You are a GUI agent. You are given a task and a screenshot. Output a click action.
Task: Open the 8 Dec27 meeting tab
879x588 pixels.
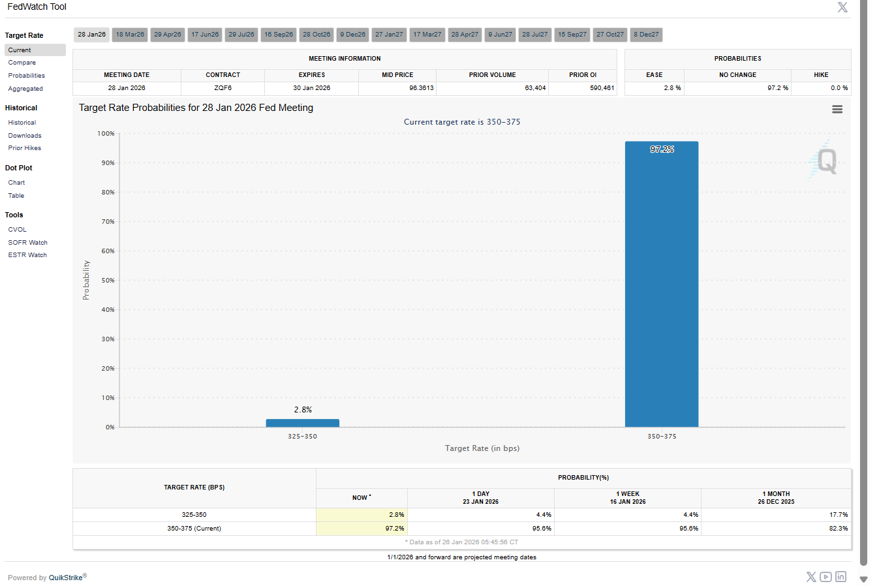646,35
